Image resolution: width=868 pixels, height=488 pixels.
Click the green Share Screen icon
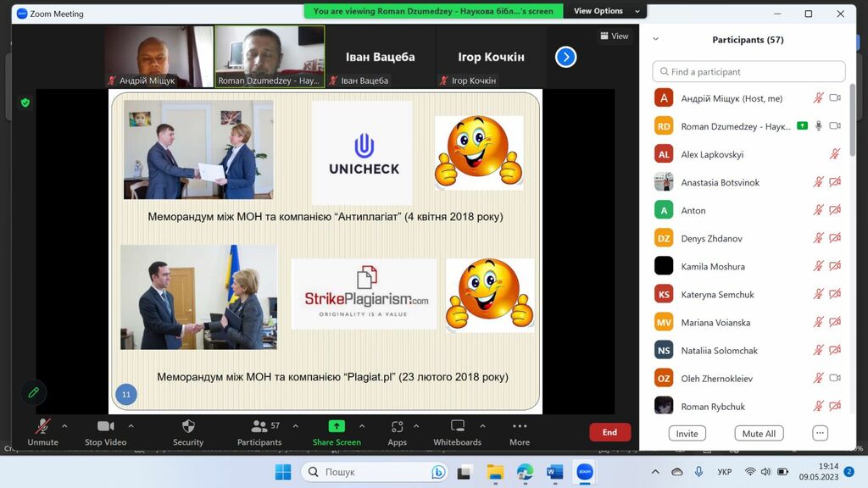point(337,426)
